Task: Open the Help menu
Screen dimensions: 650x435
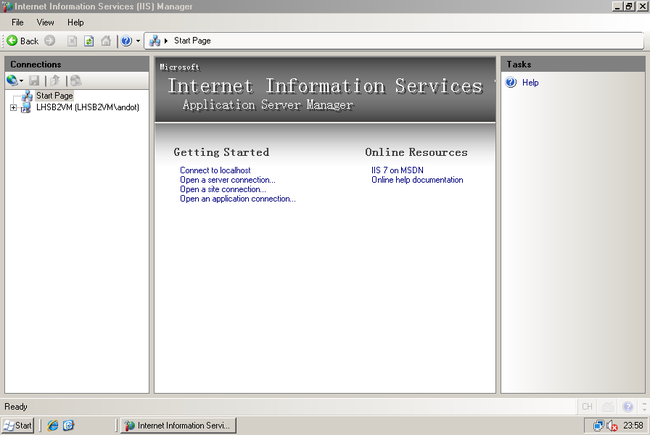Action: [75, 22]
